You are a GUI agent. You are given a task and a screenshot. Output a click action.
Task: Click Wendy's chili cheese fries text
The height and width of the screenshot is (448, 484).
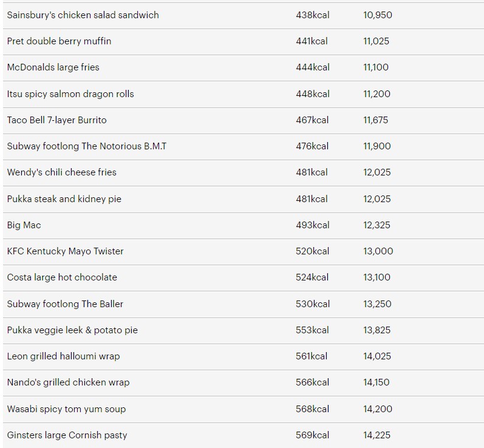pos(61,172)
